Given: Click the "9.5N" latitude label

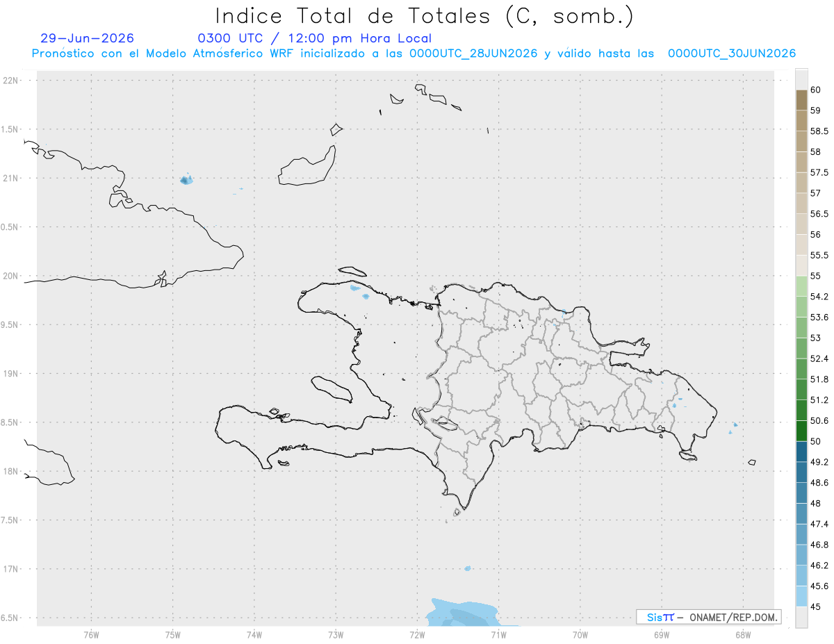Looking at the screenshot, I should click(x=10, y=325).
